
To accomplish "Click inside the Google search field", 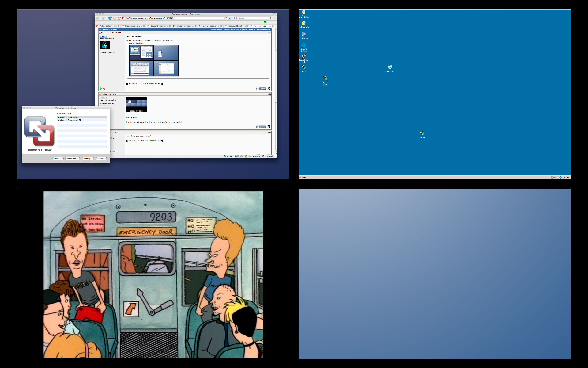I will click(x=253, y=18).
